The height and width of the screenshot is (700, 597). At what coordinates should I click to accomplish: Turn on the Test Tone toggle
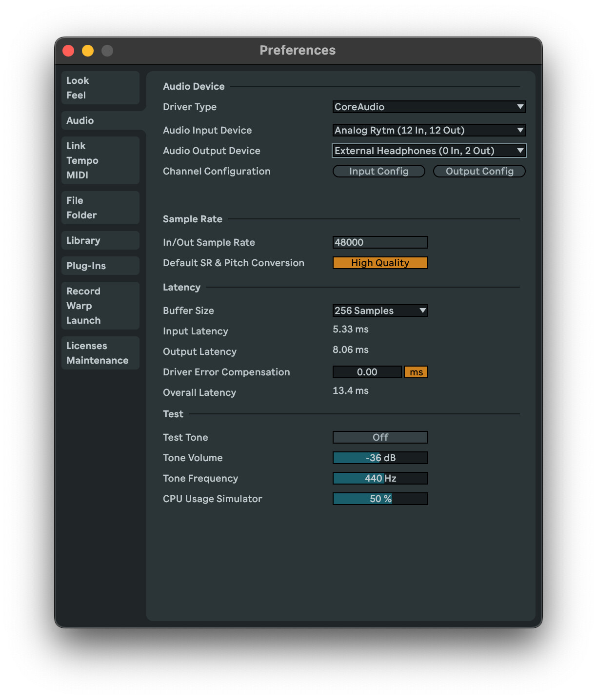[379, 437]
